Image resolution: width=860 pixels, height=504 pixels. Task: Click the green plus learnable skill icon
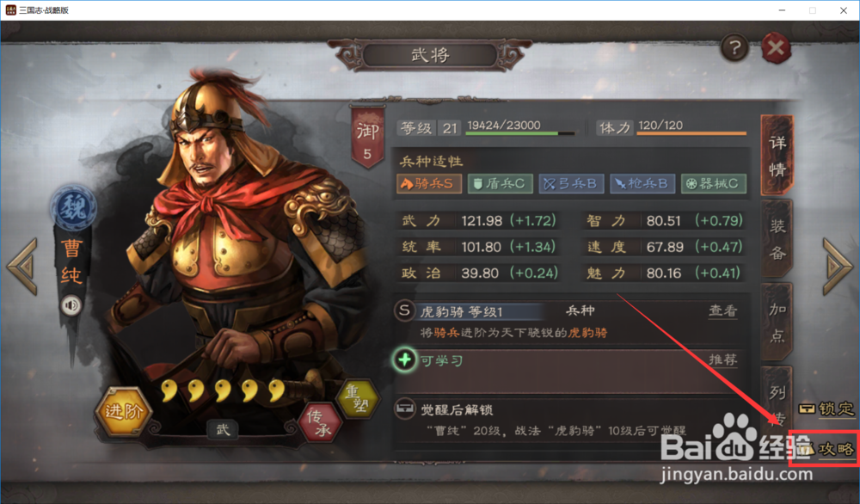click(404, 360)
